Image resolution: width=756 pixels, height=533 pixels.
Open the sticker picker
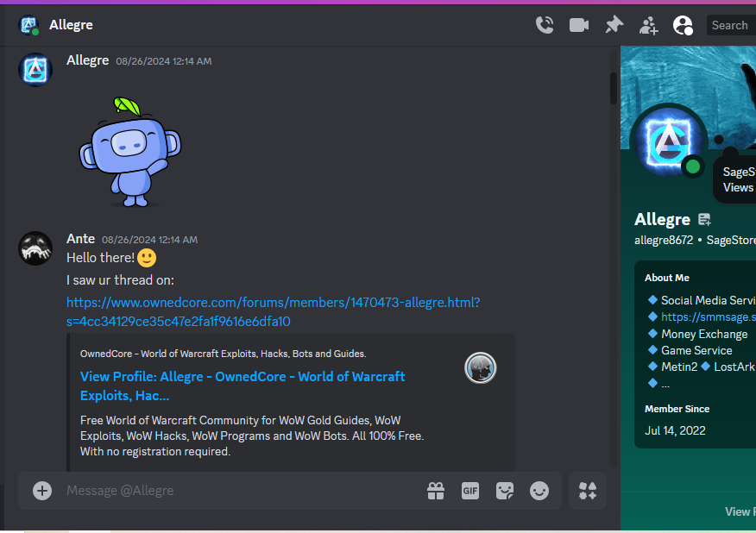[x=505, y=491]
